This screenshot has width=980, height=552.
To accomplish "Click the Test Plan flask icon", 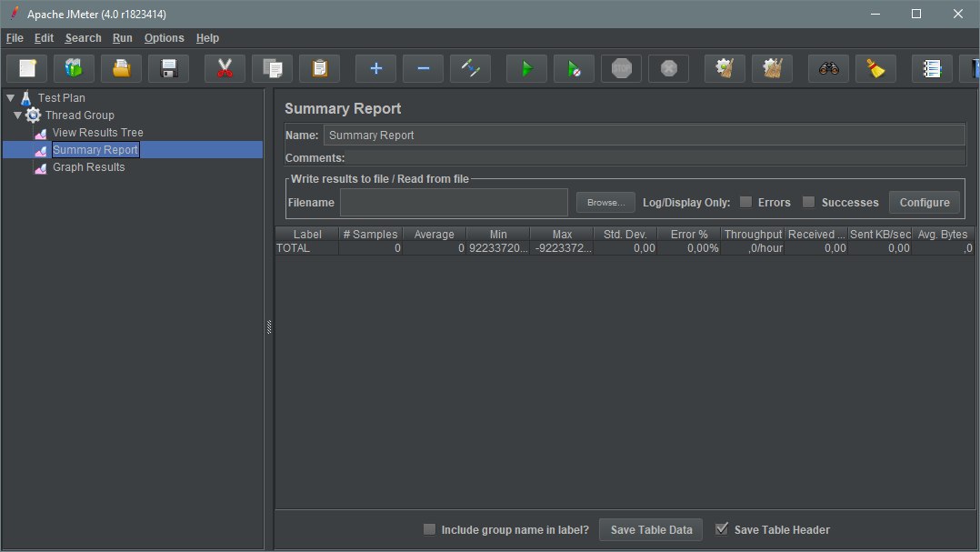I will tap(26, 98).
